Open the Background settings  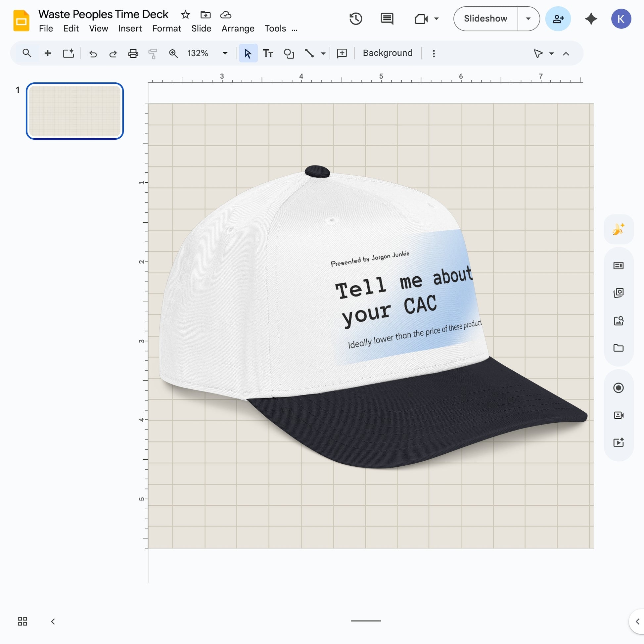pyautogui.click(x=387, y=53)
